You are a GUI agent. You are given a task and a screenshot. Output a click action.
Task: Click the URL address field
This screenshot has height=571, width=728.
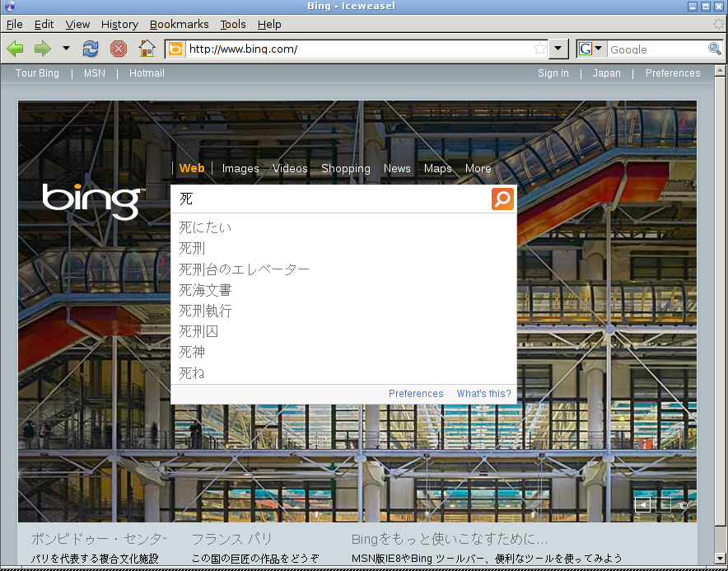(x=358, y=49)
